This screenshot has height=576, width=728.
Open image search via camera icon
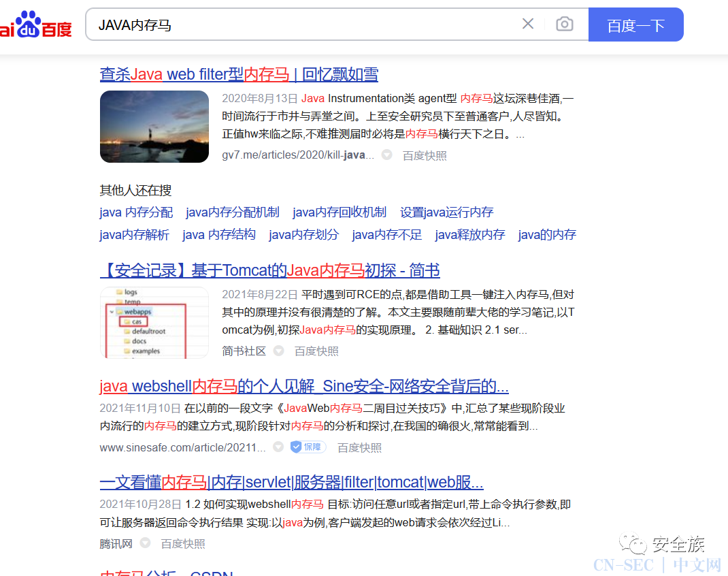[x=565, y=24]
